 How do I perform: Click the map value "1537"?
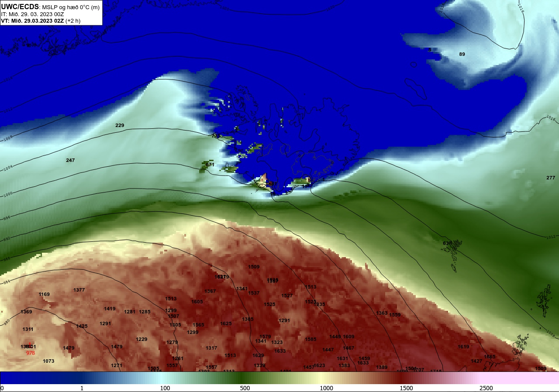254,293
